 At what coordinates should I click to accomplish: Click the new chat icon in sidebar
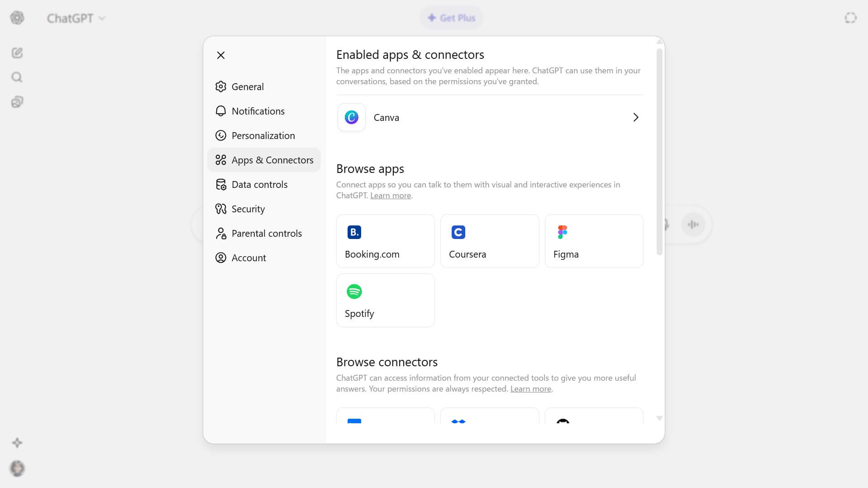point(17,53)
